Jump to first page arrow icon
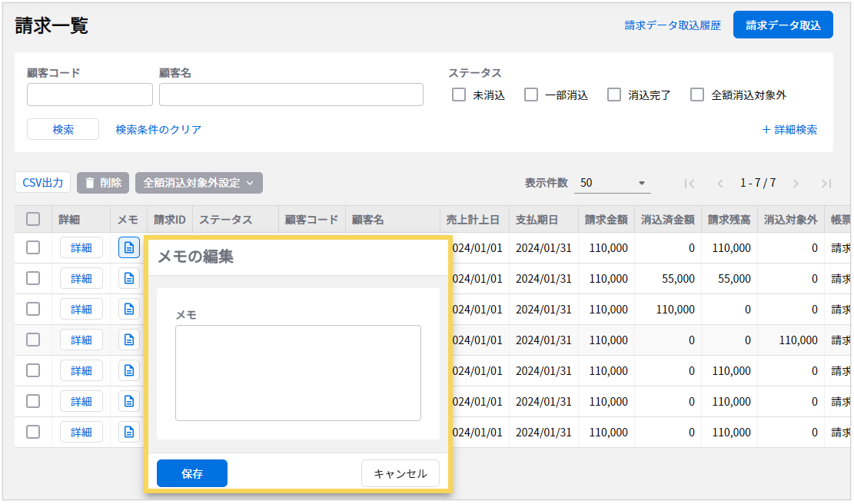The width and height of the screenshot is (854, 504). (690, 184)
